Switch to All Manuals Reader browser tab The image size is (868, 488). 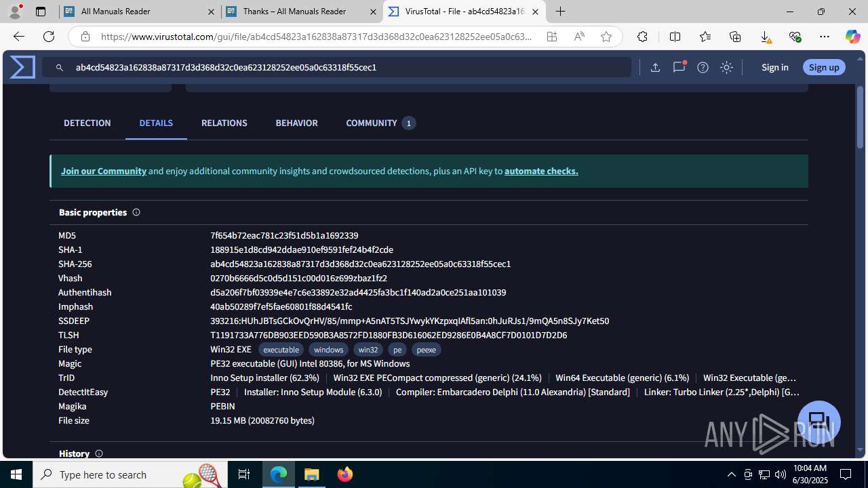(x=139, y=12)
